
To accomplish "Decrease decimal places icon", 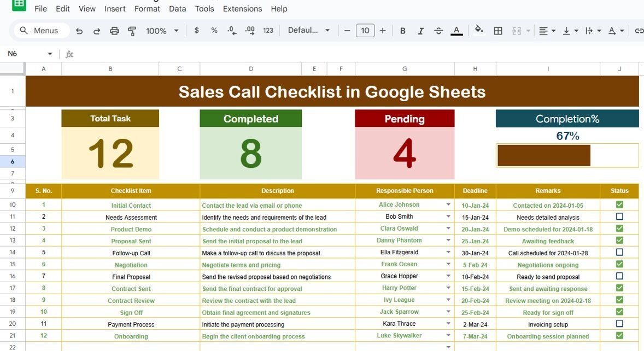I will (232, 31).
